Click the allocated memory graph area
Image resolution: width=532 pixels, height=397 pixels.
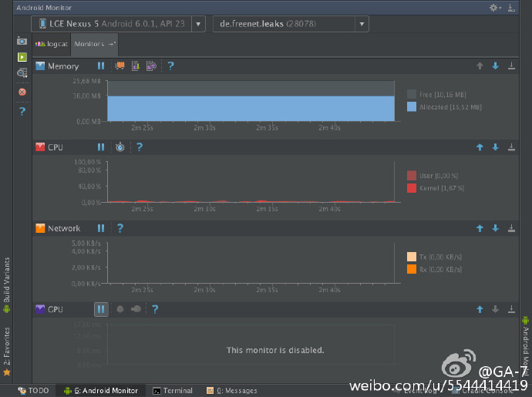point(251,109)
